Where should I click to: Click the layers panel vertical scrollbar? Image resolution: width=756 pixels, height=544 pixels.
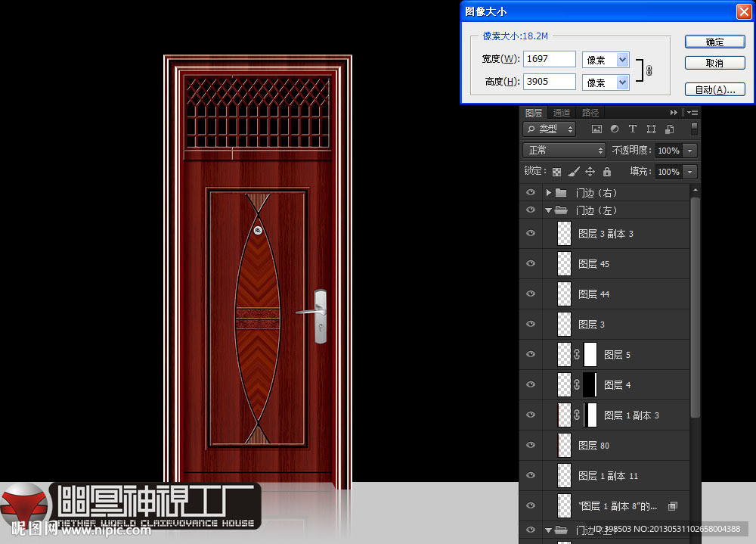pyautogui.click(x=696, y=307)
